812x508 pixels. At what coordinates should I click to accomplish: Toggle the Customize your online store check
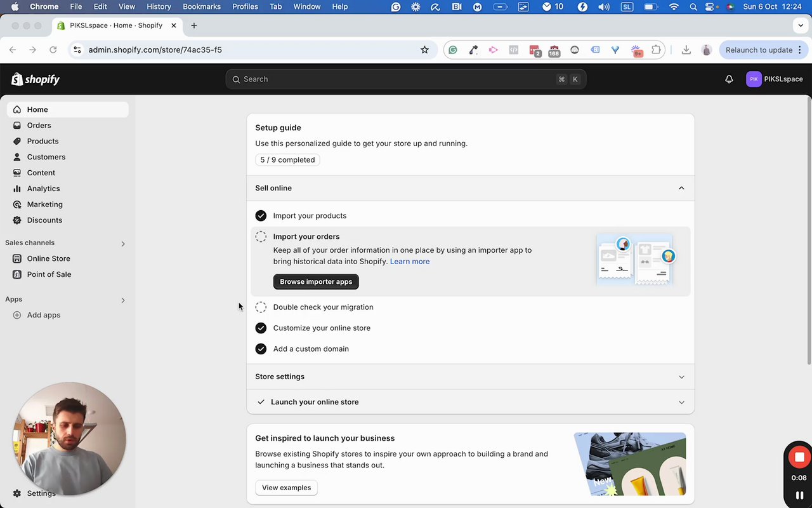tap(261, 328)
